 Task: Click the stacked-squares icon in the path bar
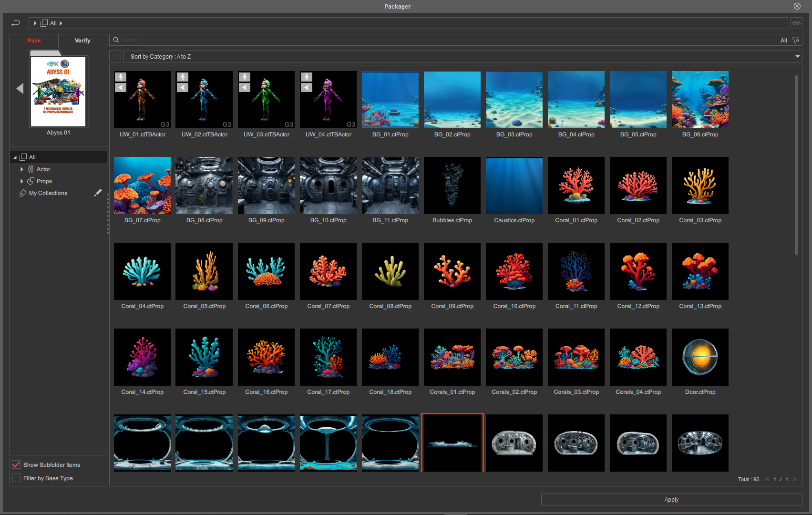[x=44, y=23]
